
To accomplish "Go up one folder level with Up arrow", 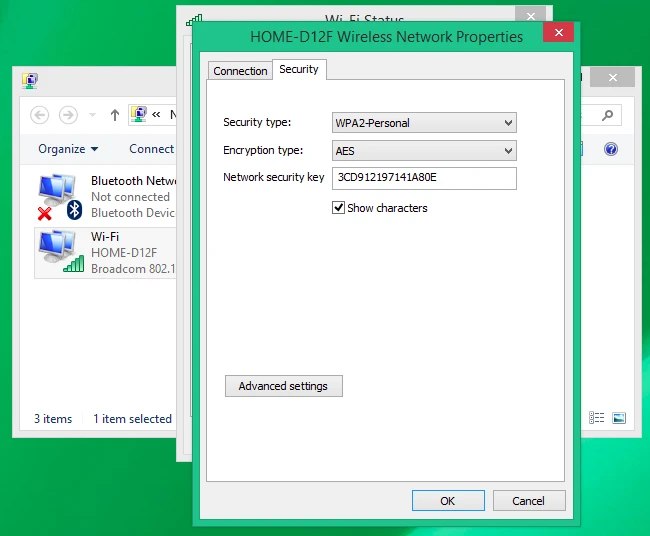I will [x=115, y=115].
